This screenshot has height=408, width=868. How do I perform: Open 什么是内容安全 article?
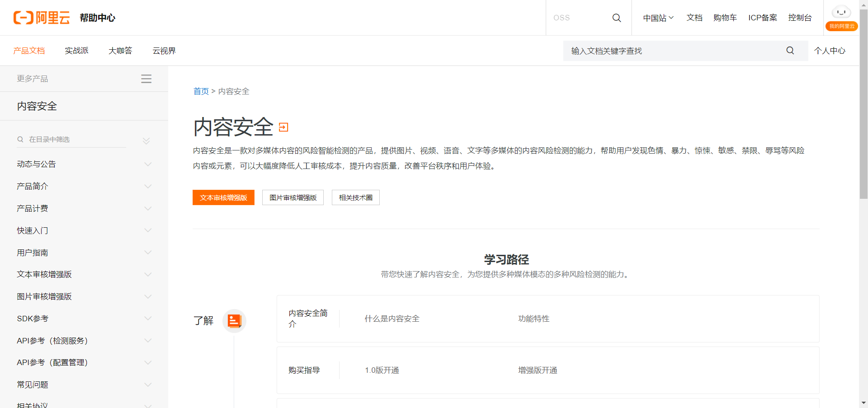coord(392,319)
